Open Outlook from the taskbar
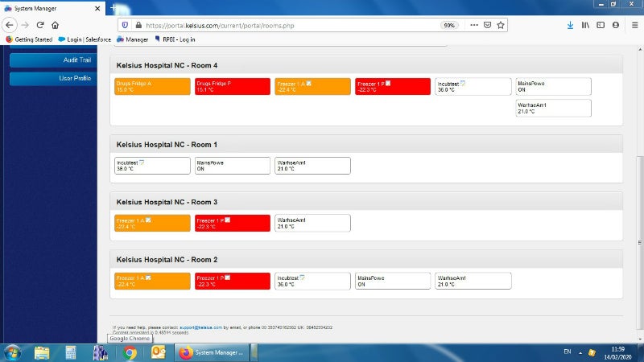 [x=158, y=352]
